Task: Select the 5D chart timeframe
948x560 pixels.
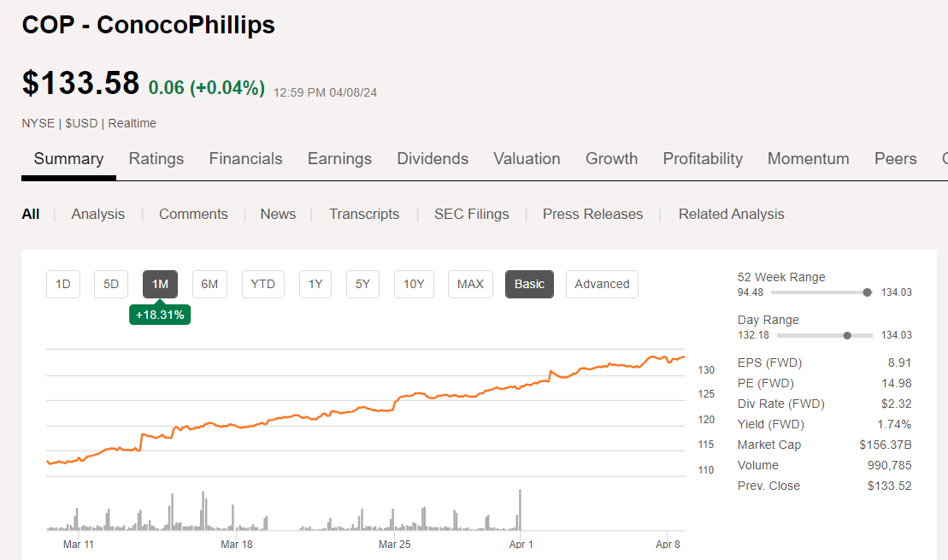Action: pos(110,284)
